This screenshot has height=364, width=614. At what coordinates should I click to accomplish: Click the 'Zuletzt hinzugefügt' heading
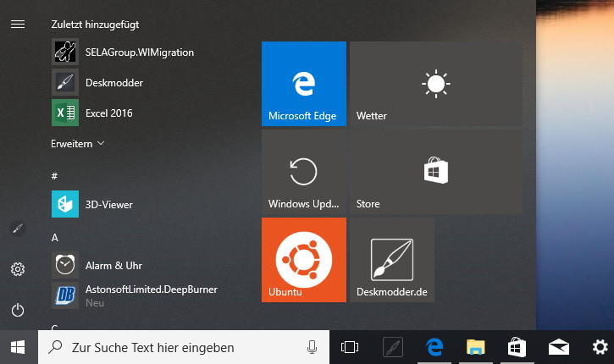95,25
